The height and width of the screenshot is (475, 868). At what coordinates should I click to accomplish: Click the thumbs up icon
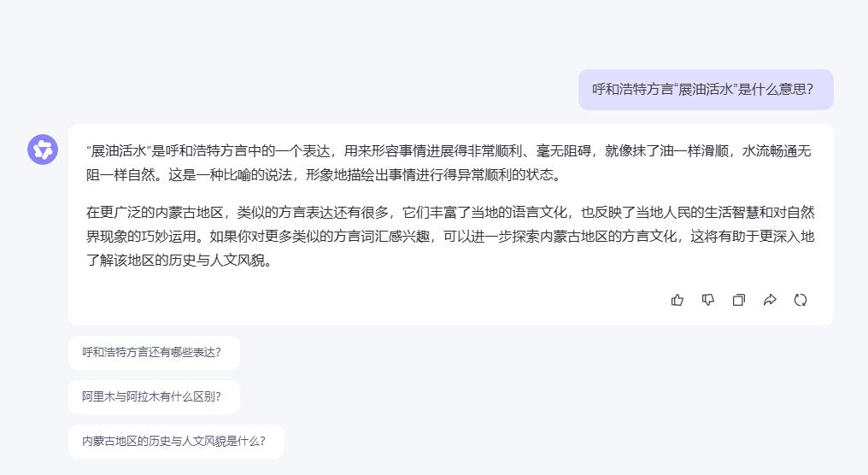[x=677, y=300]
